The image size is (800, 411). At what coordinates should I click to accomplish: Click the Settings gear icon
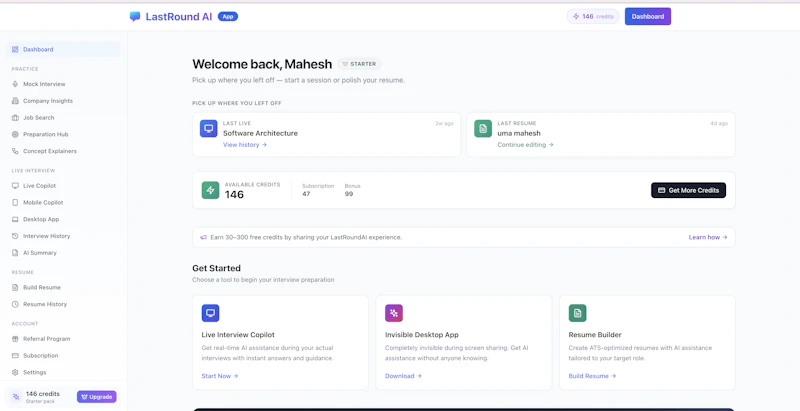point(15,372)
